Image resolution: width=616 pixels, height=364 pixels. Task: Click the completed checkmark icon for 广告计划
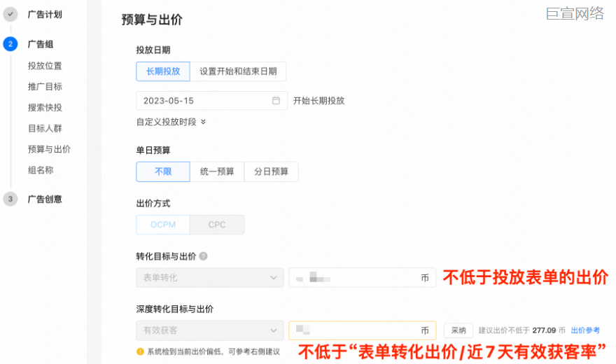click(10, 14)
